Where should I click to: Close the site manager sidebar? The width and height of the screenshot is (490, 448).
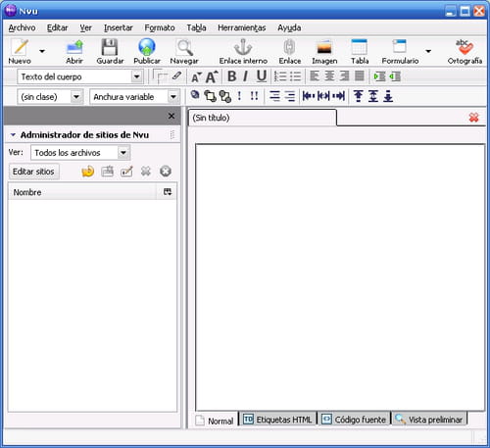(x=171, y=116)
